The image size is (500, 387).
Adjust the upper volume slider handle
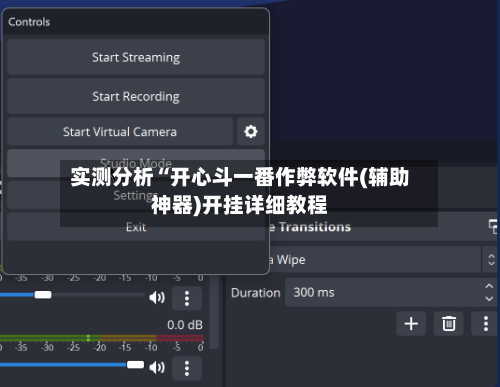click(43, 295)
